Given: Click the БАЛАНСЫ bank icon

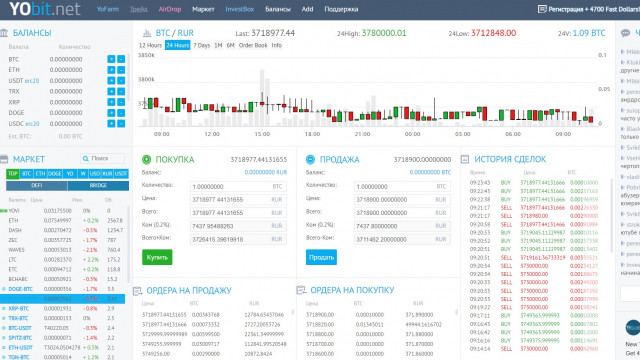Looking at the screenshot, I should click(4, 33).
